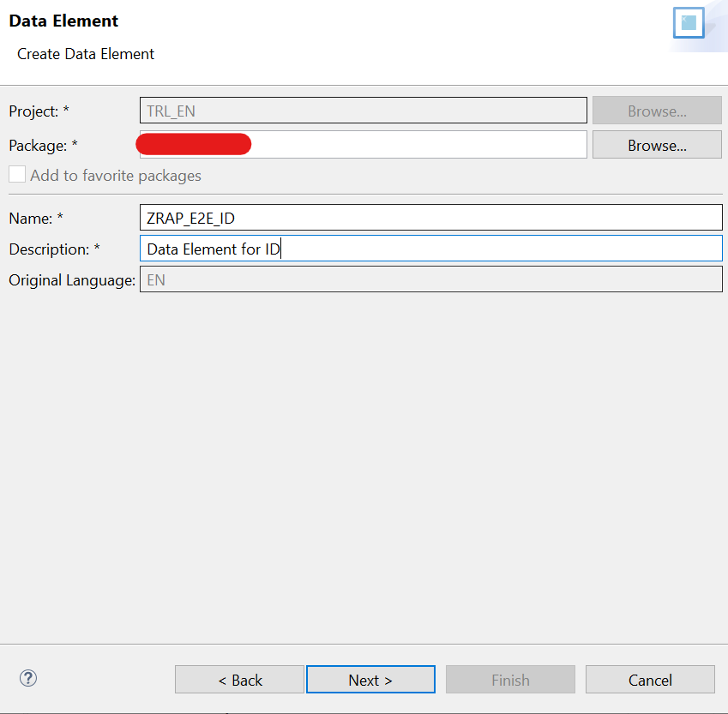Click the Create Data Element subtitle text

click(86, 54)
